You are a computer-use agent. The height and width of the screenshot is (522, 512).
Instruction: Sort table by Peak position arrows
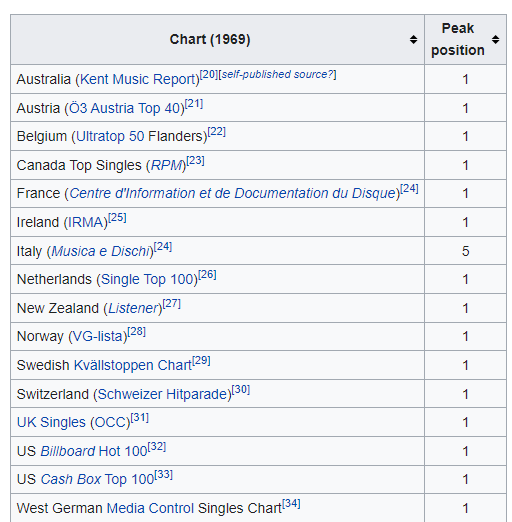coord(495,39)
